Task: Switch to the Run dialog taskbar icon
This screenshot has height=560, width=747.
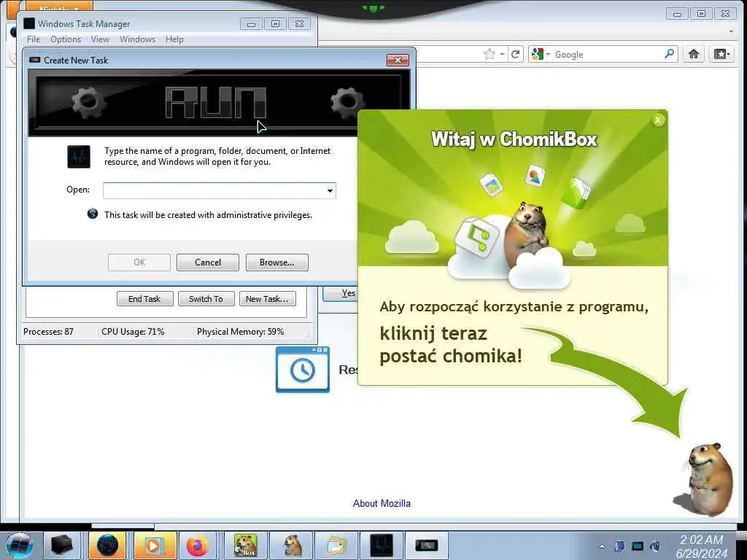Action: tap(426, 545)
